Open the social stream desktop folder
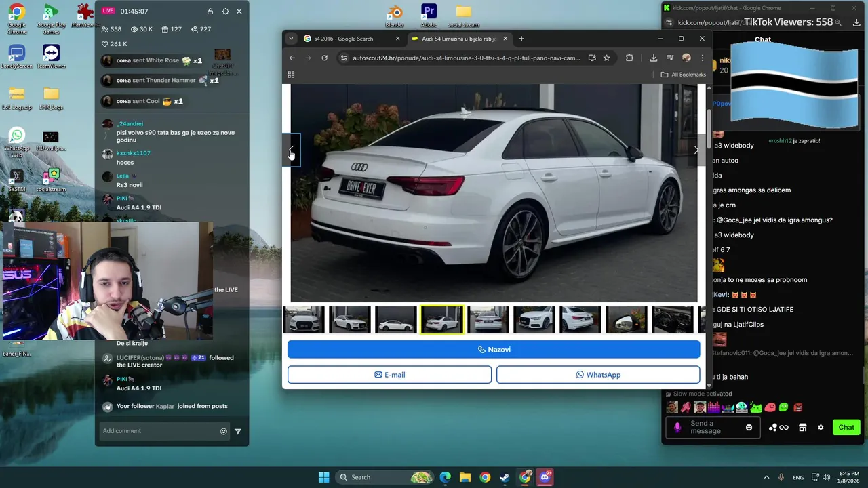Viewport: 868px width, 488px height. point(463,16)
